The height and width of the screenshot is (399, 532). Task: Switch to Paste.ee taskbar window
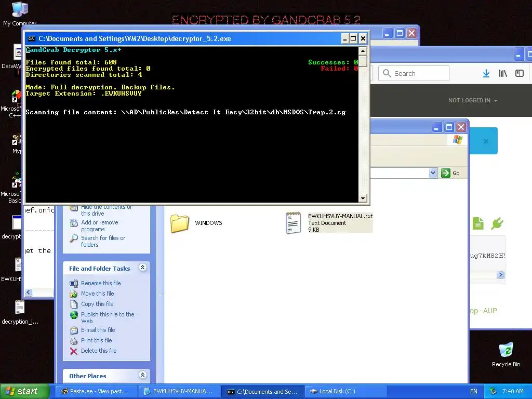[96, 392]
